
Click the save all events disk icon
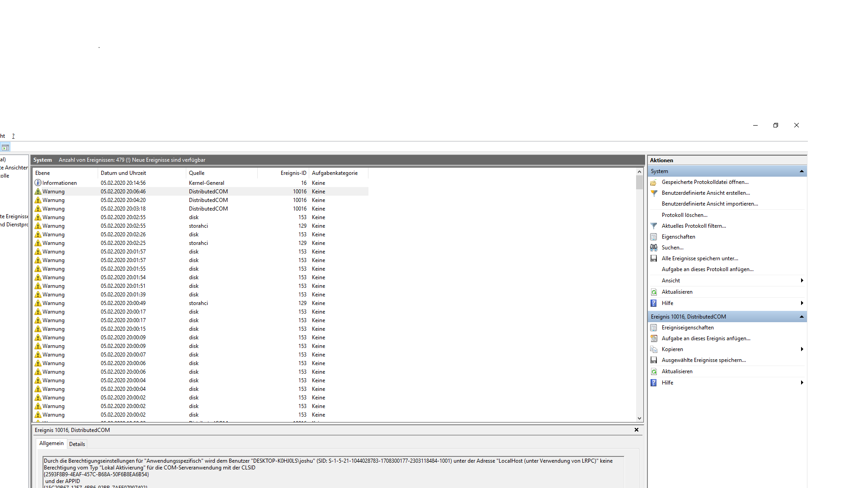654,258
